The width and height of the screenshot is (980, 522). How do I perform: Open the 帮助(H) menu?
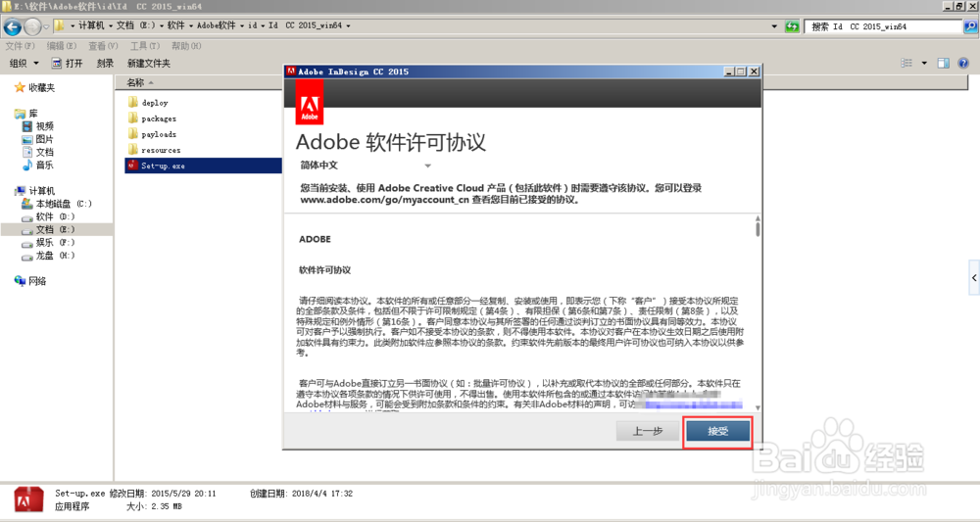coord(186,46)
